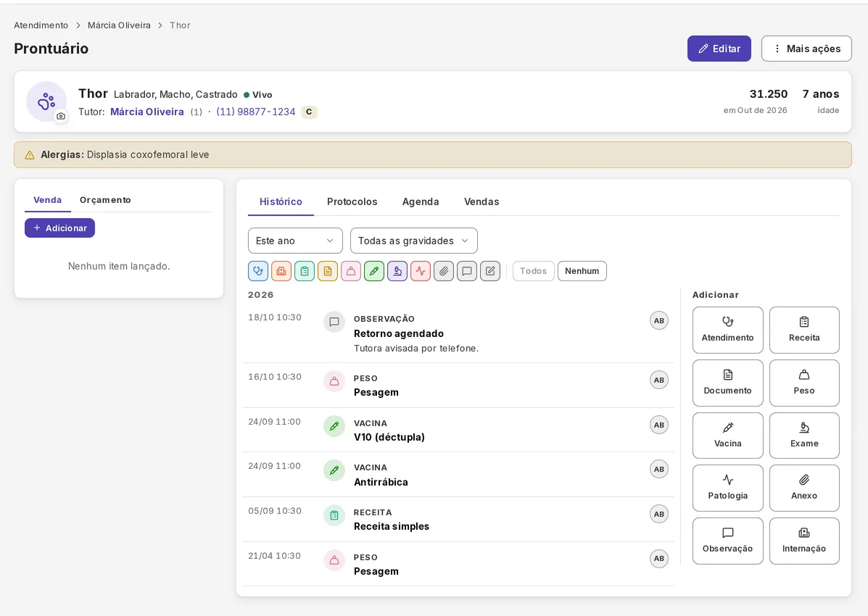Add a Patologia record
The width and height of the screenshot is (868, 616).
[x=727, y=488]
